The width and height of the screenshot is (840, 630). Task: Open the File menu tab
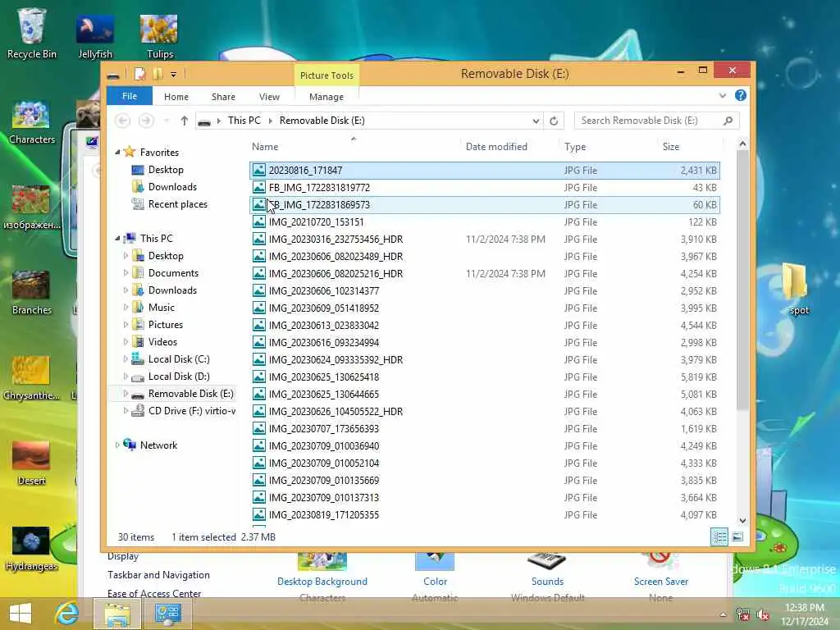tap(129, 96)
